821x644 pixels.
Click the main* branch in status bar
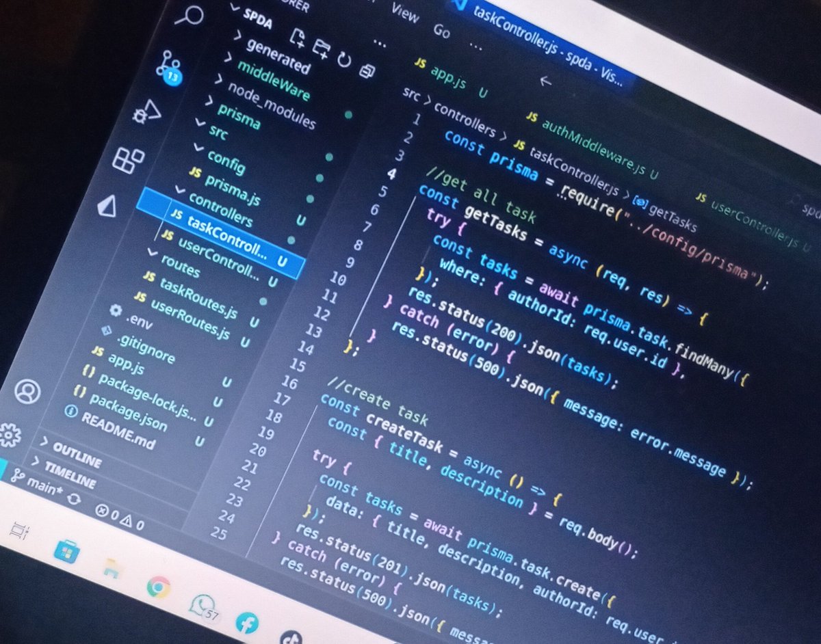[x=37, y=481]
